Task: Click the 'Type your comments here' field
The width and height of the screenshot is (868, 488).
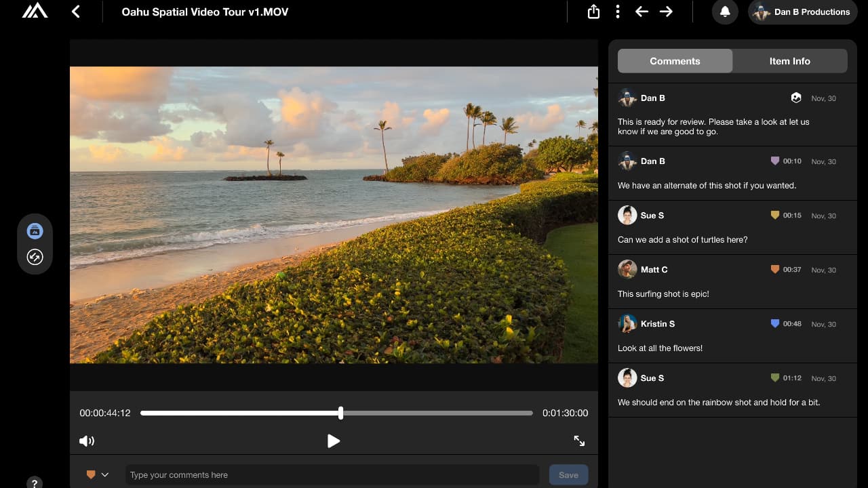Action: (332, 475)
